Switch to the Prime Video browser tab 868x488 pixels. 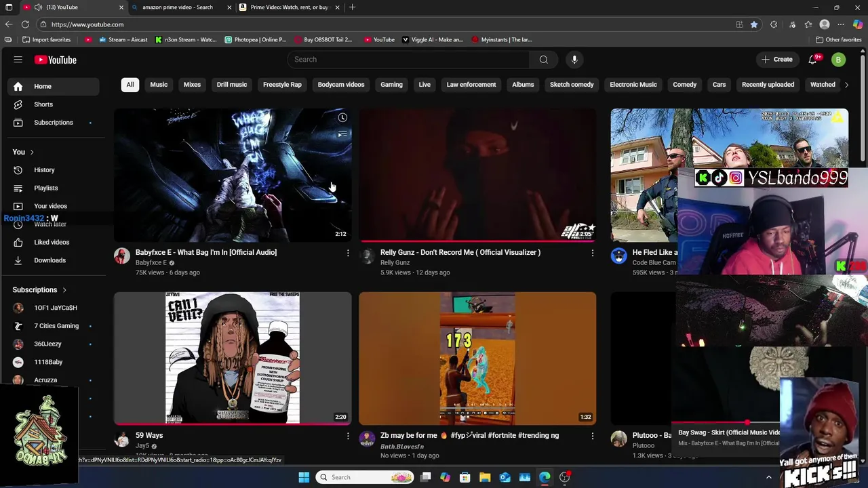pos(290,7)
